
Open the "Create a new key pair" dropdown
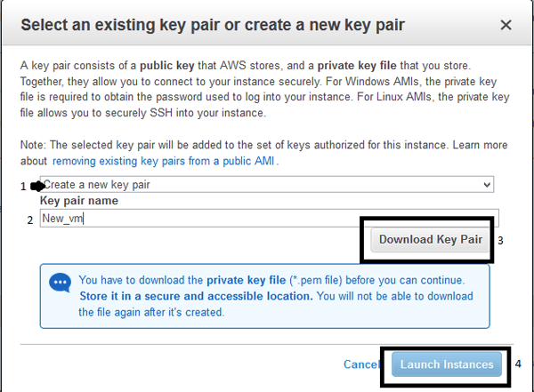267,184
